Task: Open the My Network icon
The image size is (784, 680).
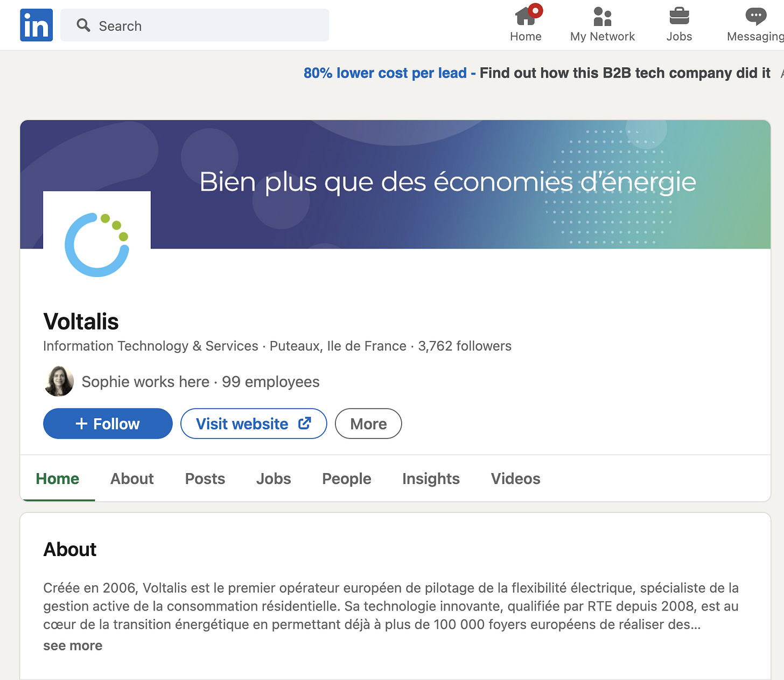Action: pos(602,16)
